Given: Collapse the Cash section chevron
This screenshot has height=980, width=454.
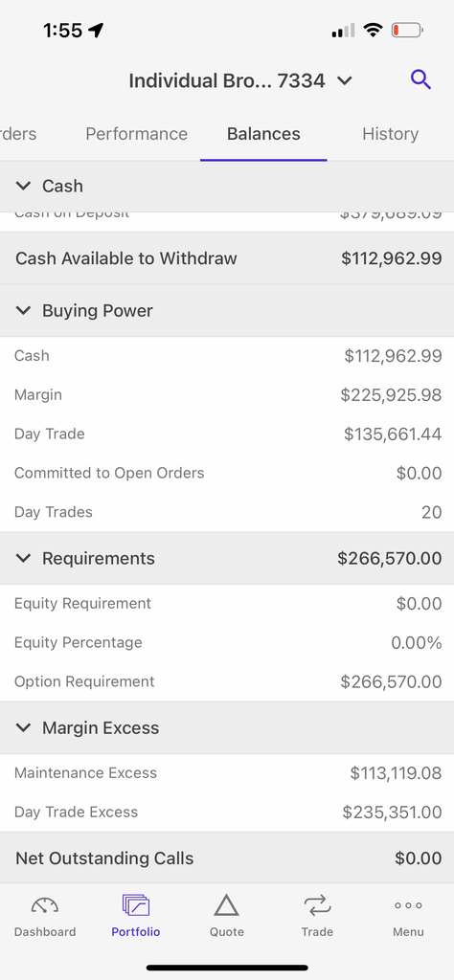Looking at the screenshot, I should click(x=23, y=186).
